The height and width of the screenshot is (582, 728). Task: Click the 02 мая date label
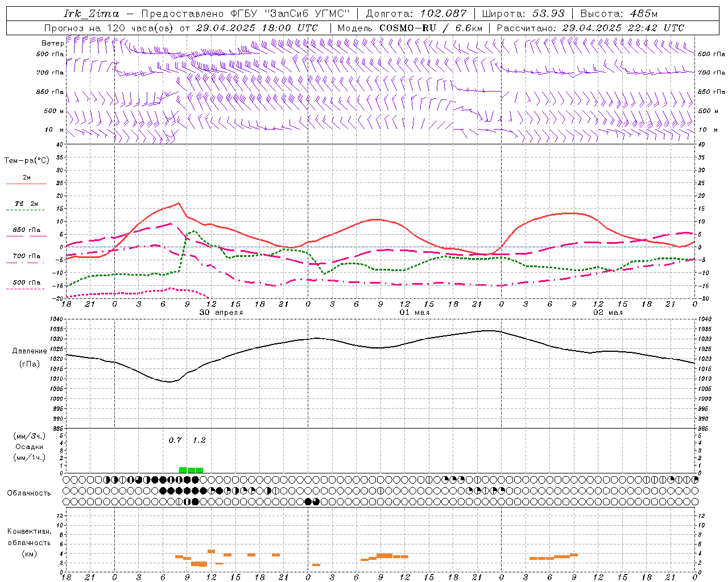tap(608, 313)
